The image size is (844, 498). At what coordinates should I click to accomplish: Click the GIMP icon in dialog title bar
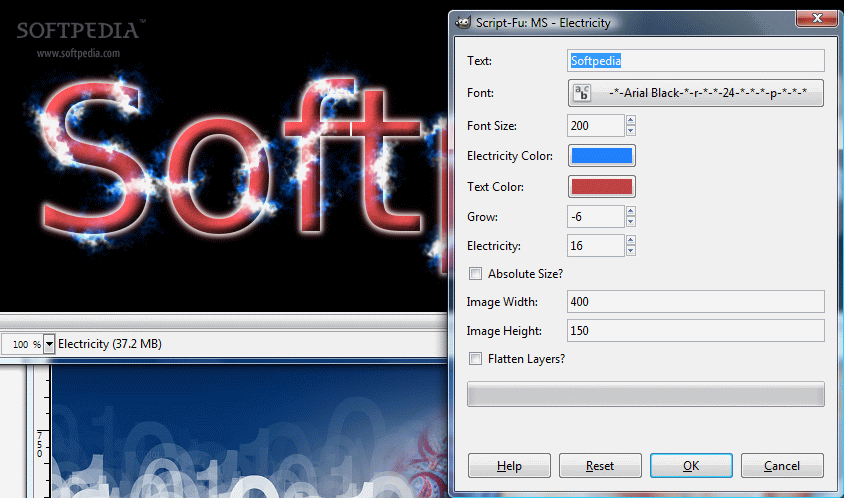[x=463, y=23]
